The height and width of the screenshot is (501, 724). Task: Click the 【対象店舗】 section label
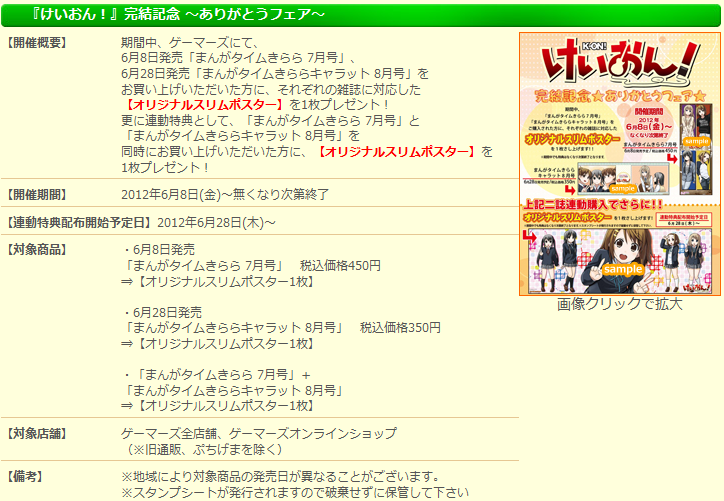click(x=38, y=433)
